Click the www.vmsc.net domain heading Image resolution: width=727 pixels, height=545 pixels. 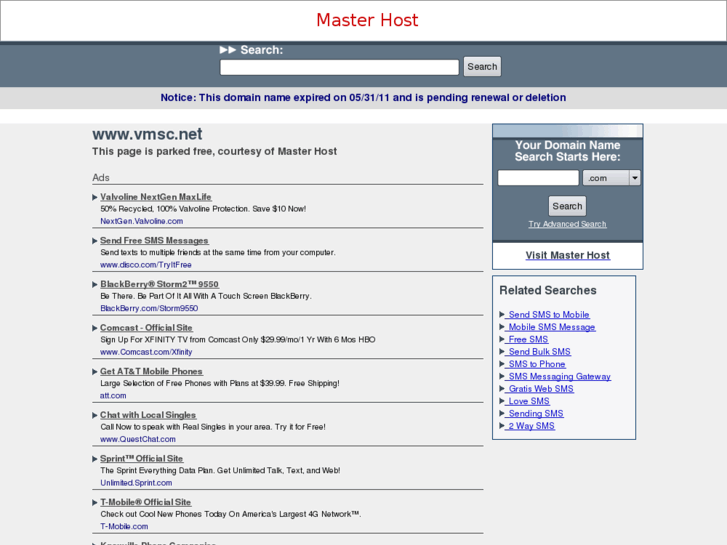tap(147, 134)
